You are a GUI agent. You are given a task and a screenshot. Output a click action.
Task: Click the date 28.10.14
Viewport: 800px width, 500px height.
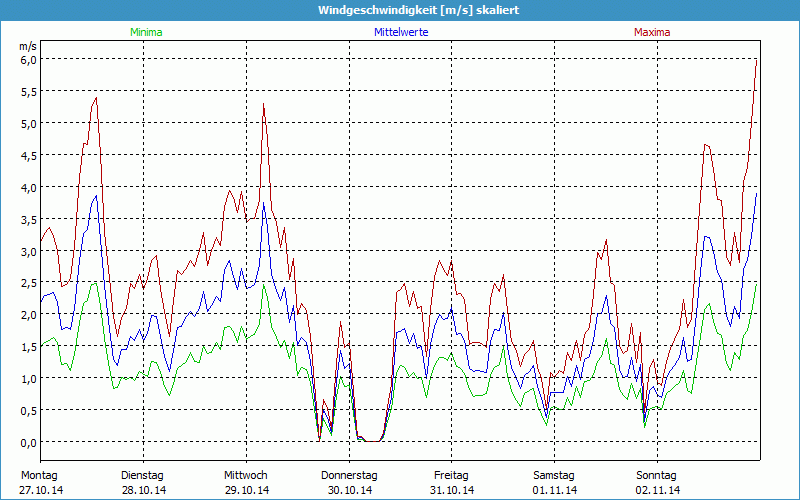144,490
